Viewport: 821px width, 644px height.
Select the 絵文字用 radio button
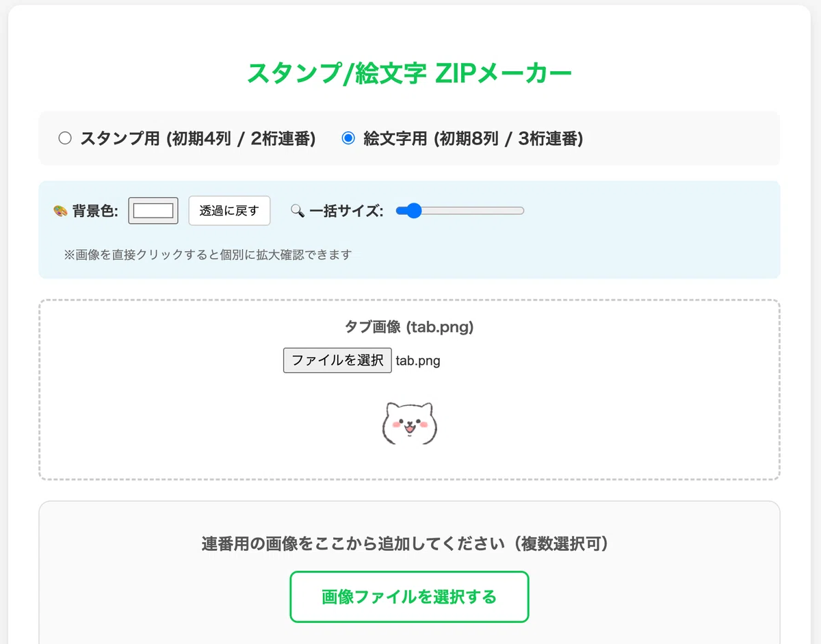tap(348, 139)
